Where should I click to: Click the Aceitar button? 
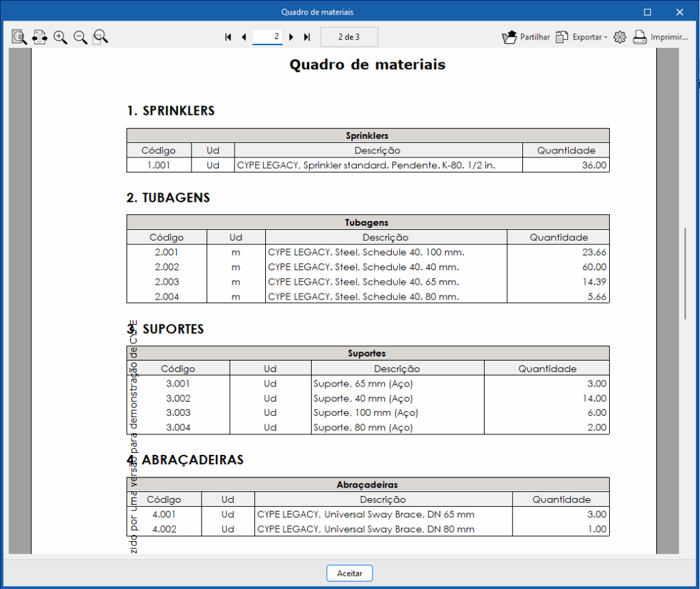pyautogui.click(x=349, y=573)
